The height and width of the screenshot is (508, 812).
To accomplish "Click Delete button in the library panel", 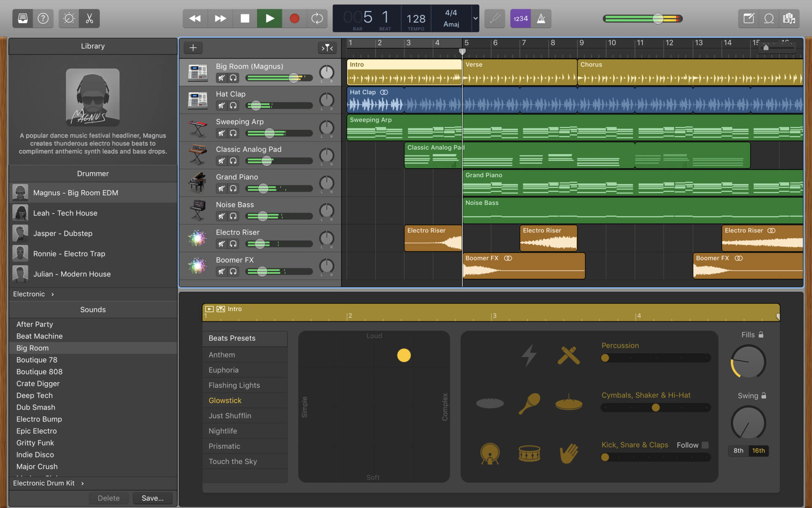I will (108, 497).
